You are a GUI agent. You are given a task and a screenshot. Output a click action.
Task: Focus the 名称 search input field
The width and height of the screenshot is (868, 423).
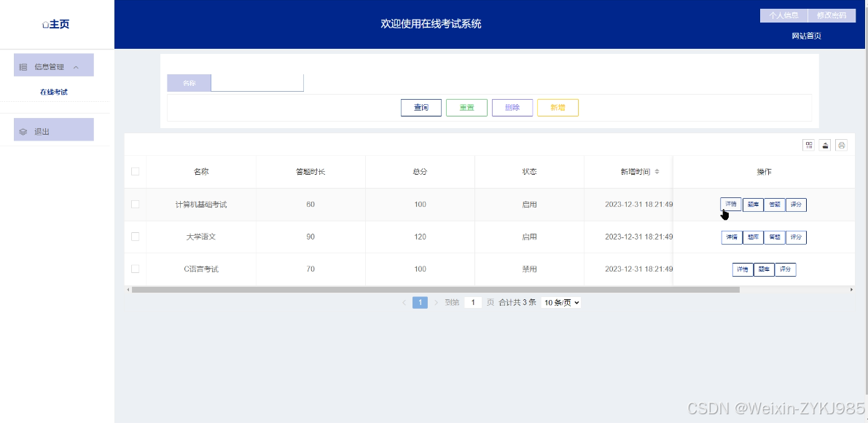click(257, 83)
